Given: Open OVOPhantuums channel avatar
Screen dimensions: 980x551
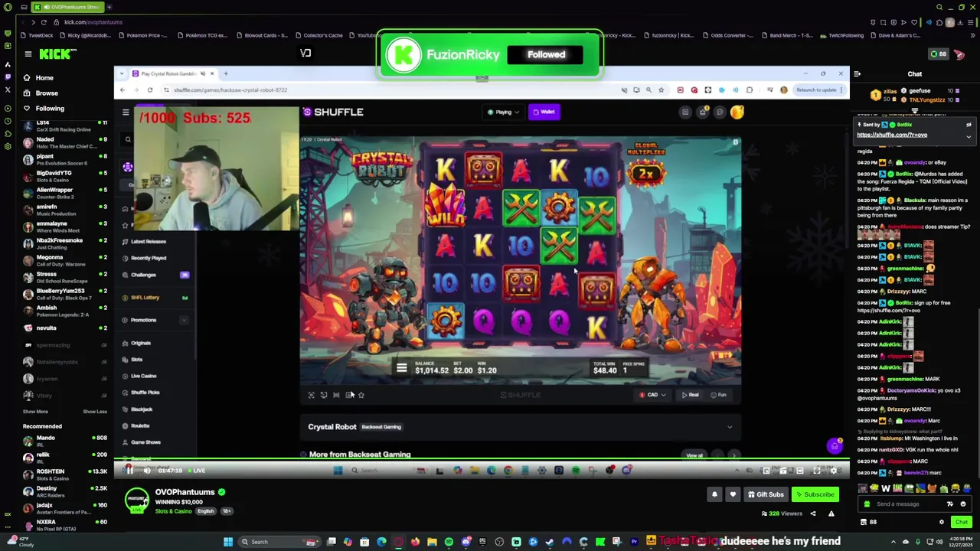Looking at the screenshot, I should [137, 500].
